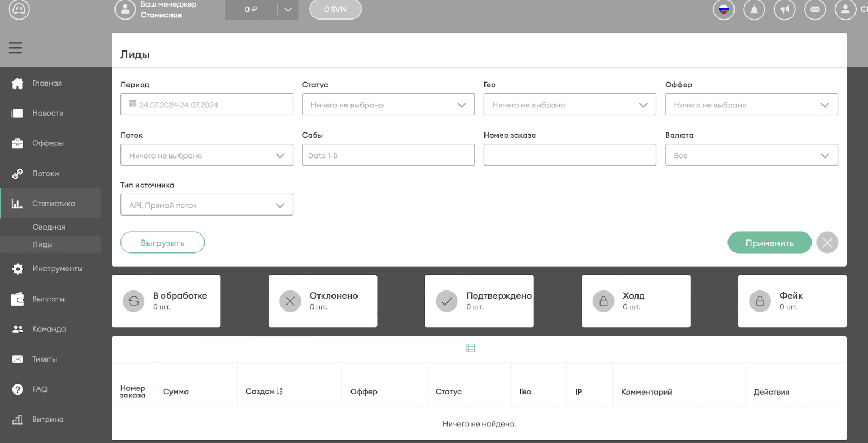
Task: Click the table view icon above leads table
Action: pyautogui.click(x=470, y=348)
